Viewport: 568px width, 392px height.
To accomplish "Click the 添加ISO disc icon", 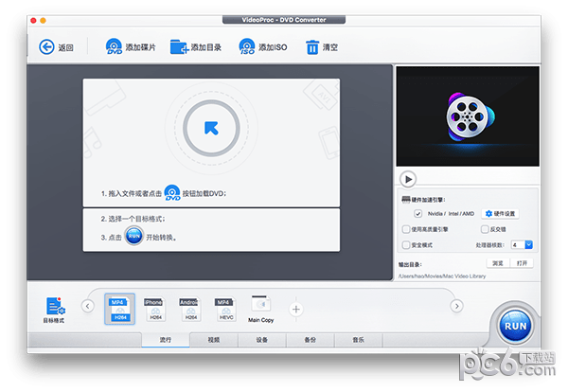I will coord(247,46).
